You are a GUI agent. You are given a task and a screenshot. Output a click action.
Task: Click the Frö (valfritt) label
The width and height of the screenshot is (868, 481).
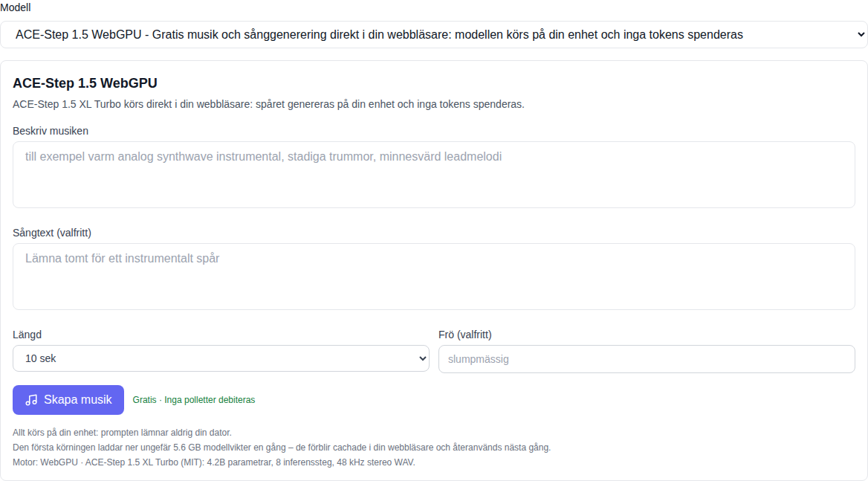(x=465, y=335)
